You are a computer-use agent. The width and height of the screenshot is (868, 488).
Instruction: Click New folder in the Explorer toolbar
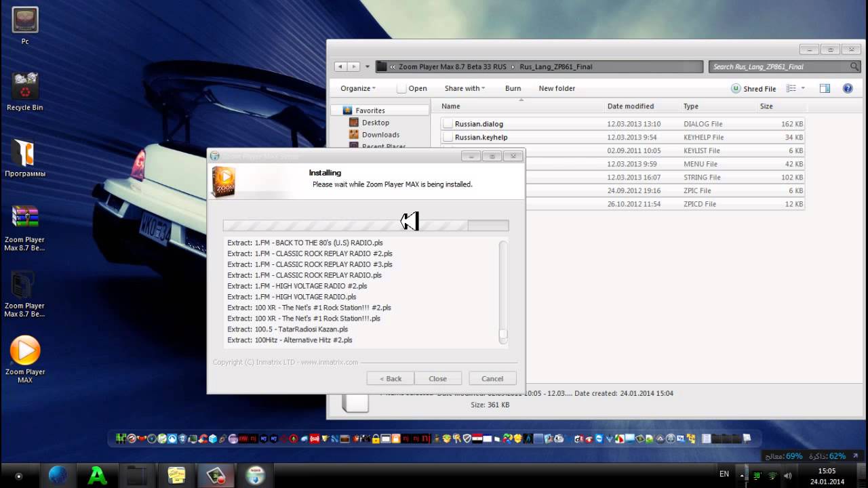[557, 88]
